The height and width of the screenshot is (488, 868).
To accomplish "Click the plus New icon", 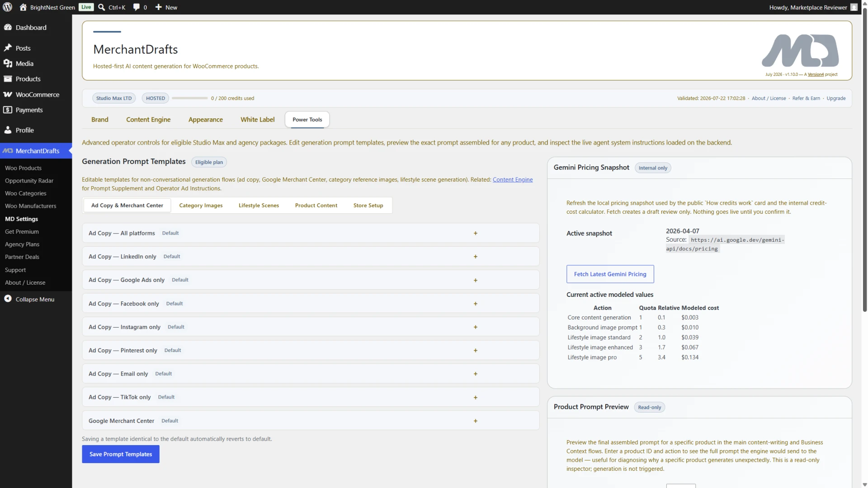I will click(158, 7).
